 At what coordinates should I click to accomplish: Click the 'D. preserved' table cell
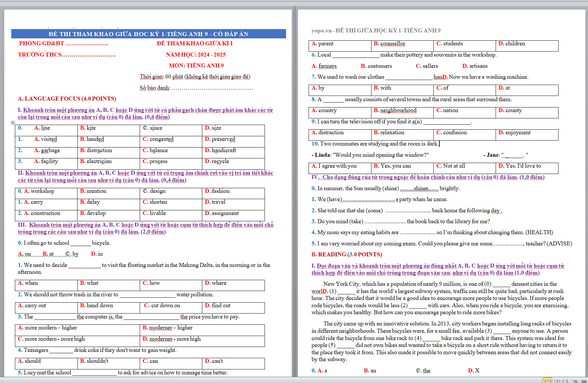233,142
